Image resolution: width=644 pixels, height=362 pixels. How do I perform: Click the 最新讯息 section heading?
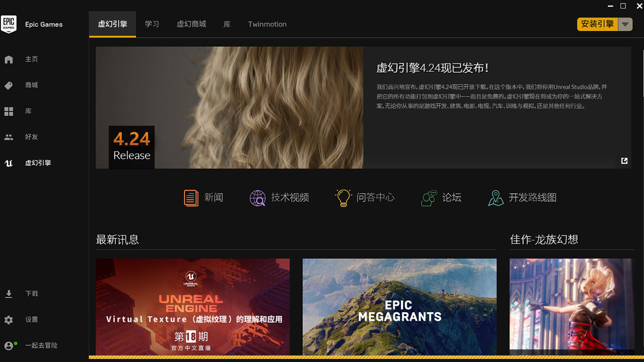tap(117, 240)
